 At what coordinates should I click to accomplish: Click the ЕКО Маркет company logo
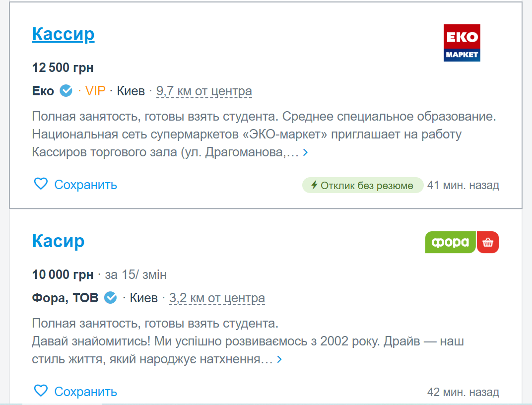[462, 43]
